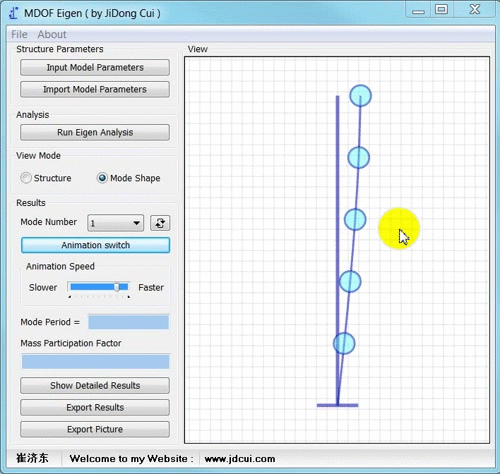
Task: Click Run Eigen Analysis button
Action: point(95,132)
